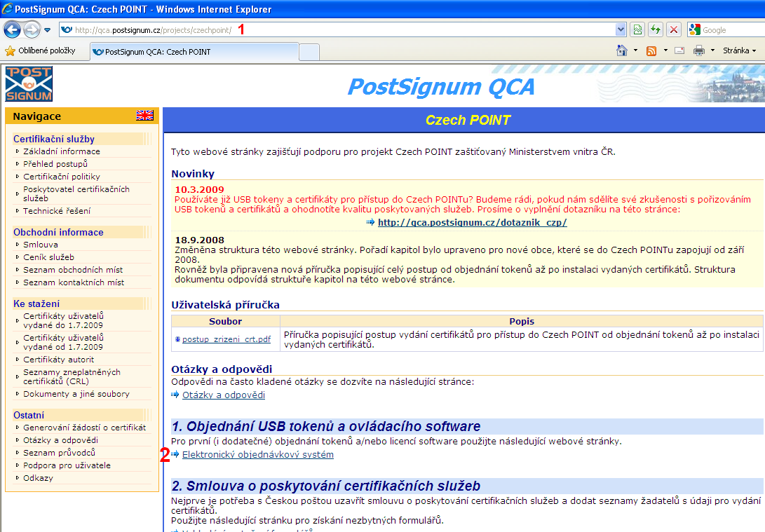The image size is (765, 532).
Task: Switch language with the UK flag icon
Action: (x=144, y=116)
